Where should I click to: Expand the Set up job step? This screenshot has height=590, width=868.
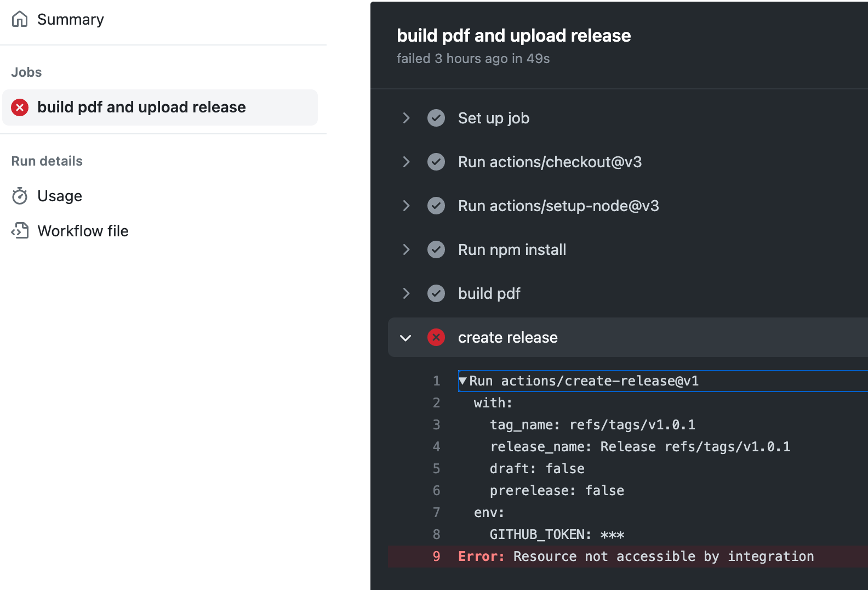pyautogui.click(x=406, y=118)
